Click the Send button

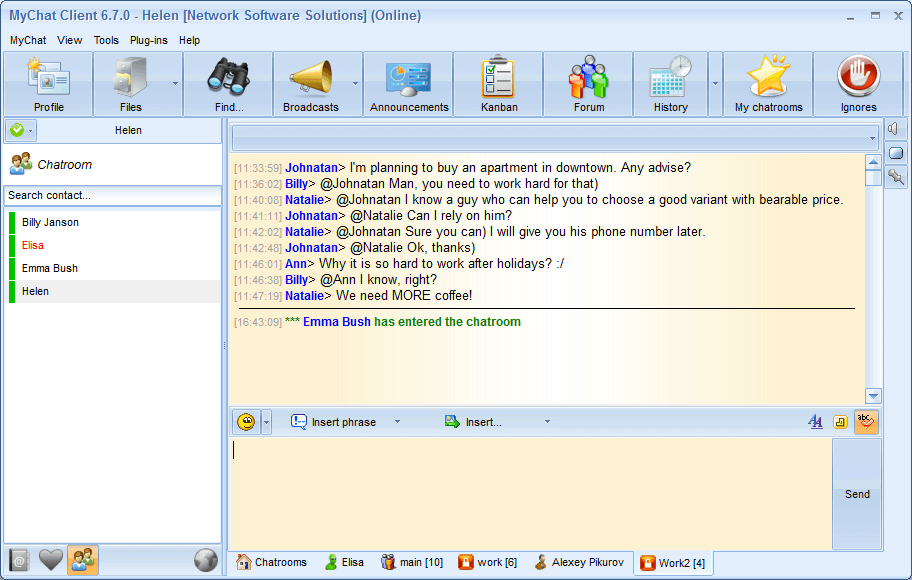point(857,494)
